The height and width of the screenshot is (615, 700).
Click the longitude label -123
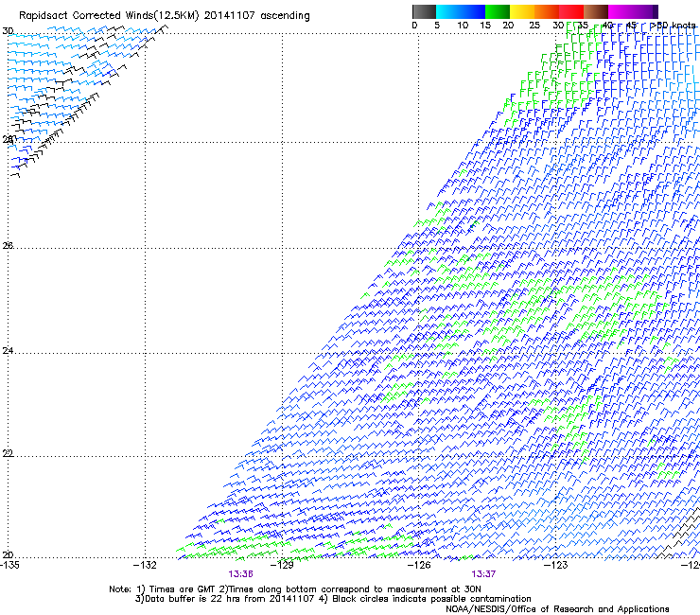(556, 565)
